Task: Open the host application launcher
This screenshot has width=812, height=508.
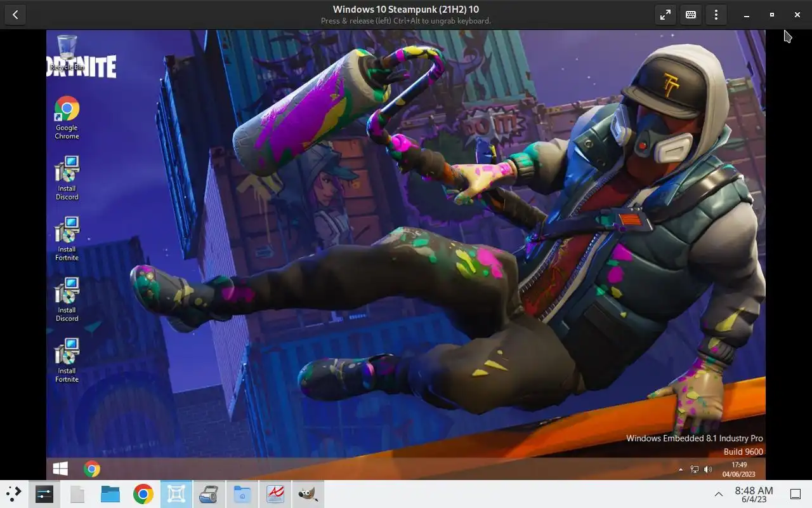Action: (x=14, y=493)
